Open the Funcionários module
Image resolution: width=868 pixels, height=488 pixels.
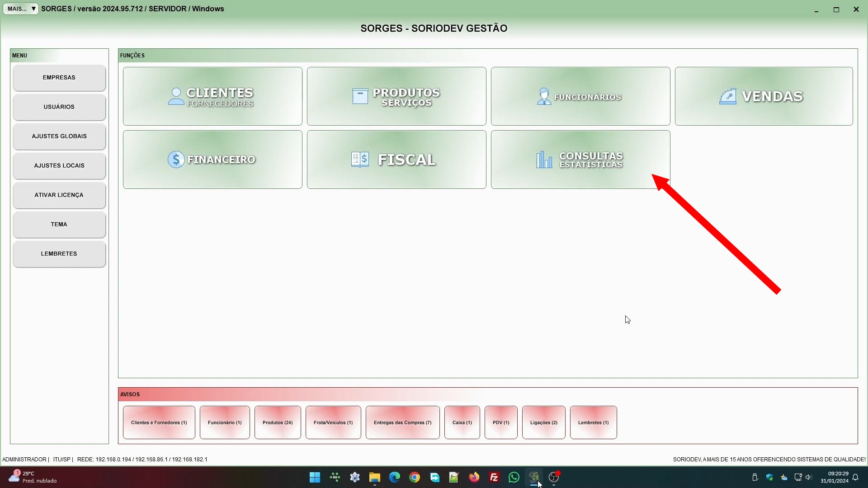580,96
